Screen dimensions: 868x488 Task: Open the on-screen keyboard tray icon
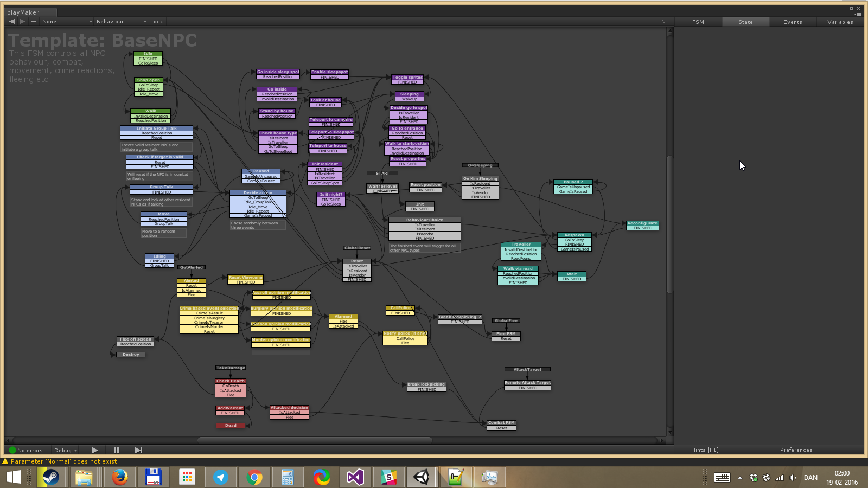point(722,477)
